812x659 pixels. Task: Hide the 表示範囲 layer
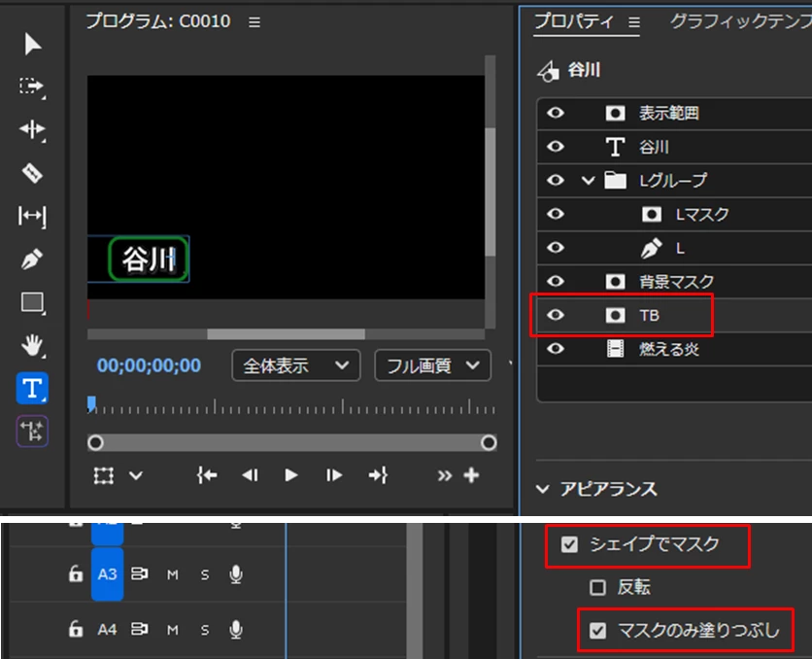click(x=556, y=113)
